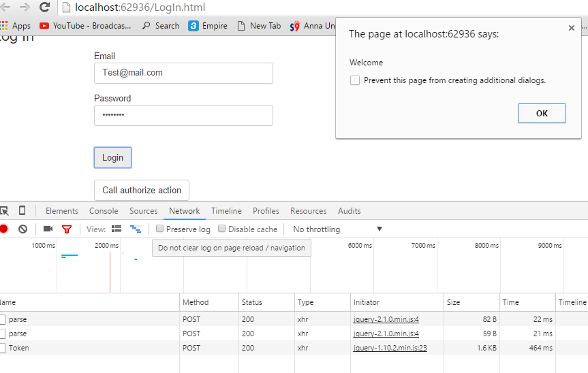Toggle the red filter funnel icon
Image resolution: width=588 pixels, height=373 pixels.
[67, 229]
